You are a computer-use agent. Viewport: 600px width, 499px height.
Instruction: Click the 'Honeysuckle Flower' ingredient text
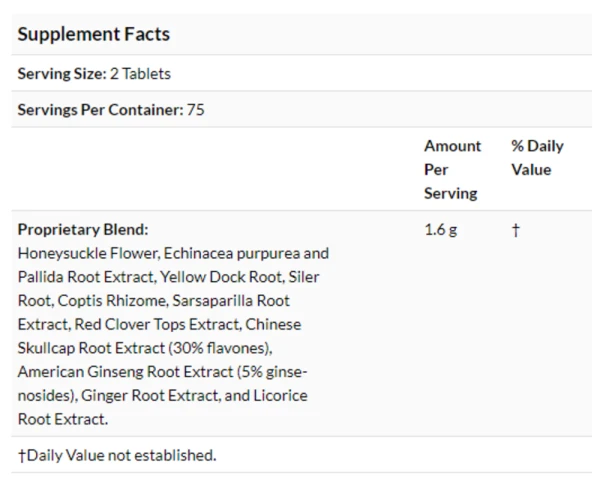[x=88, y=253]
